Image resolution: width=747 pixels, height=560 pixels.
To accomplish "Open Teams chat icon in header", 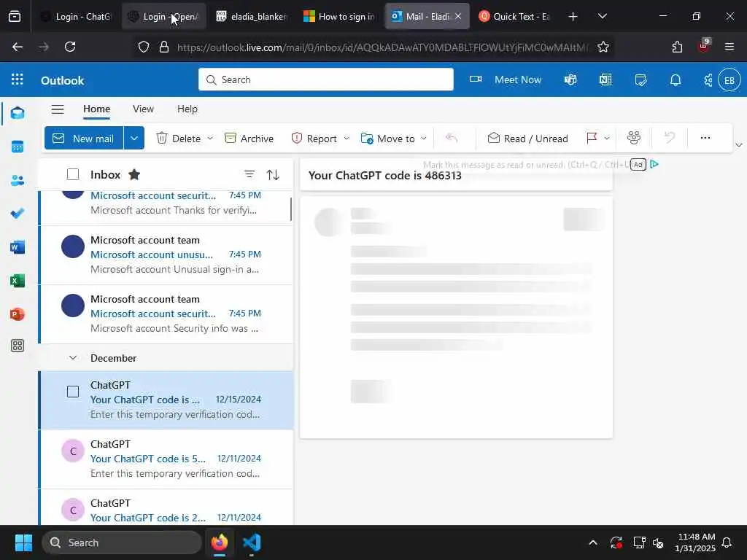I will (x=570, y=79).
